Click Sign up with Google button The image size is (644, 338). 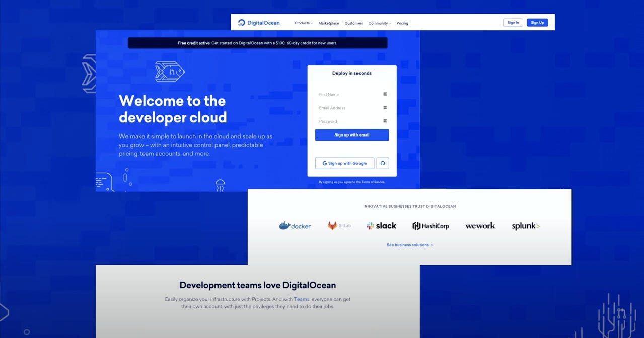(x=344, y=163)
